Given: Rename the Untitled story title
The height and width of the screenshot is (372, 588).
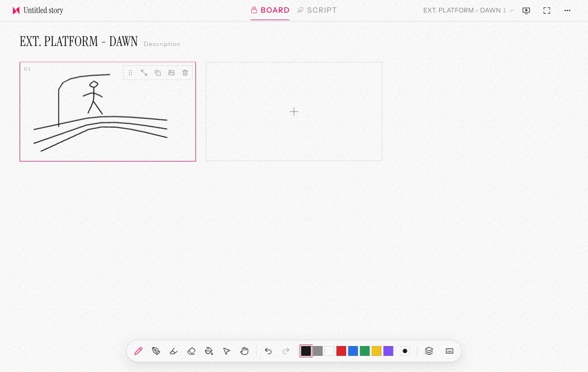Looking at the screenshot, I should [x=43, y=10].
